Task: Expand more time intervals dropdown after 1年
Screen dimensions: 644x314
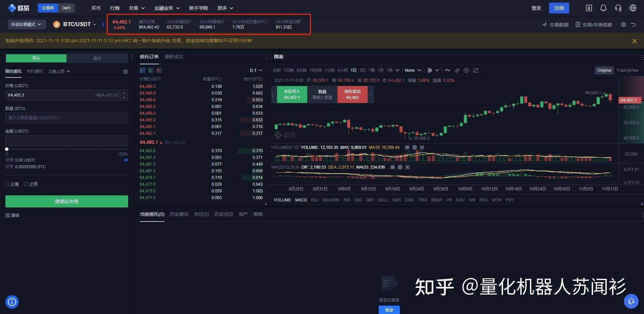Action: click(397, 70)
